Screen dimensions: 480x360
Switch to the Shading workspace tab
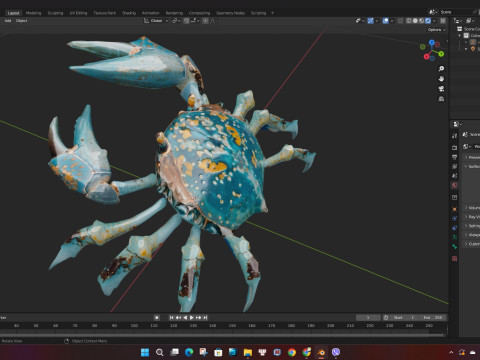129,13
